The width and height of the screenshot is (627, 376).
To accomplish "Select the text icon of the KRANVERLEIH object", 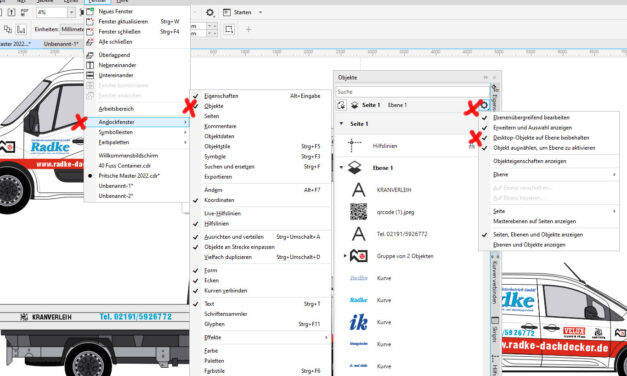I will pyautogui.click(x=358, y=190).
